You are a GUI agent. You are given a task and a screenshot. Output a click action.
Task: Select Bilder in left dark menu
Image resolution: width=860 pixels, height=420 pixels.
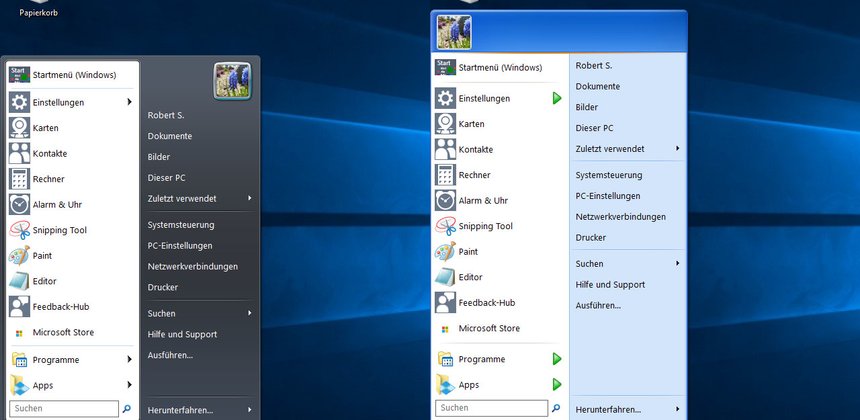159,157
